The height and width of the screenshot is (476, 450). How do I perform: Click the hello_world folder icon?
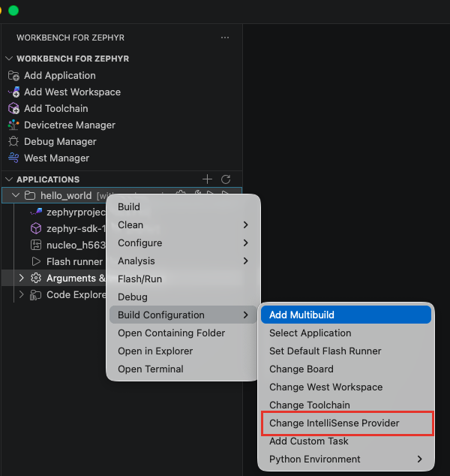pos(30,195)
